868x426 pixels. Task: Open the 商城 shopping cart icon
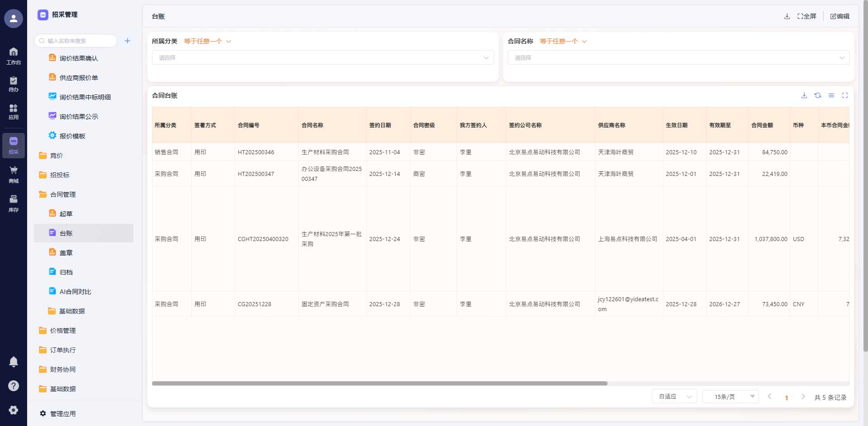pyautogui.click(x=14, y=175)
